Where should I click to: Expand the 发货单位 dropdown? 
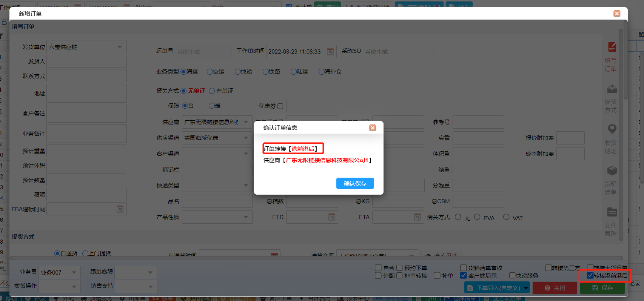[x=120, y=47]
